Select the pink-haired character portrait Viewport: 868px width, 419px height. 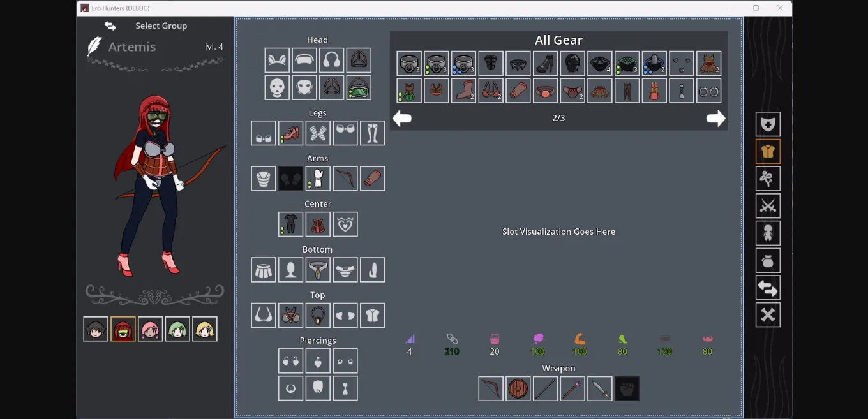[x=150, y=329]
